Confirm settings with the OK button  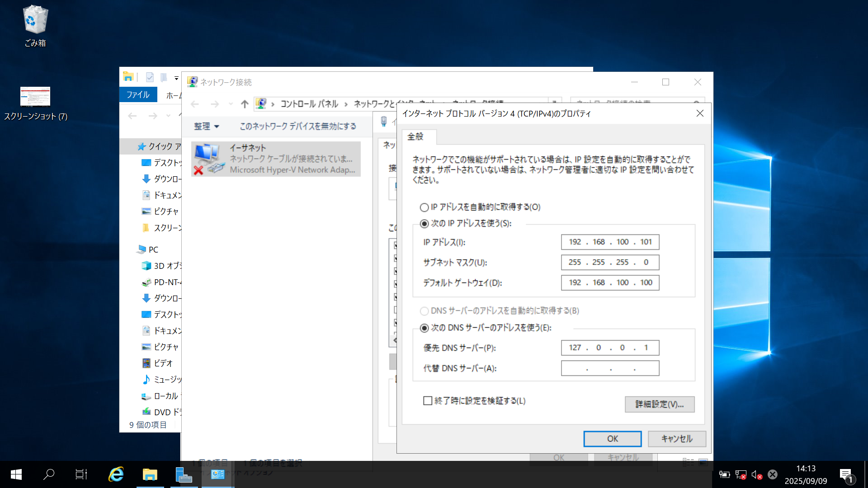pyautogui.click(x=612, y=438)
